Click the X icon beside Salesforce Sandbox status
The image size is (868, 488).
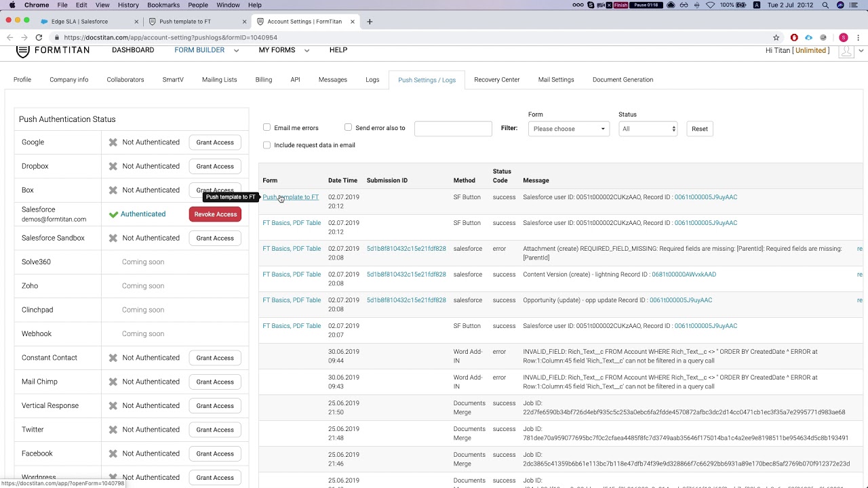point(113,238)
